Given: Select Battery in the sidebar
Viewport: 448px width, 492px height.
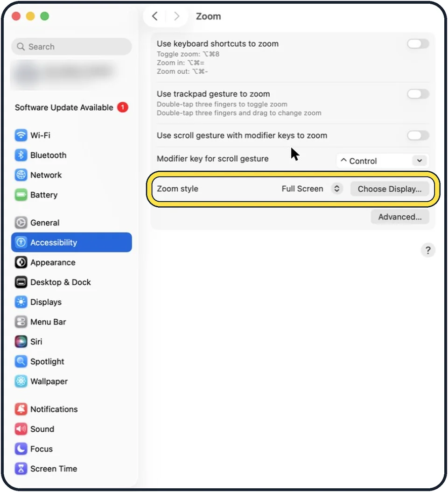Looking at the screenshot, I should pos(44,195).
